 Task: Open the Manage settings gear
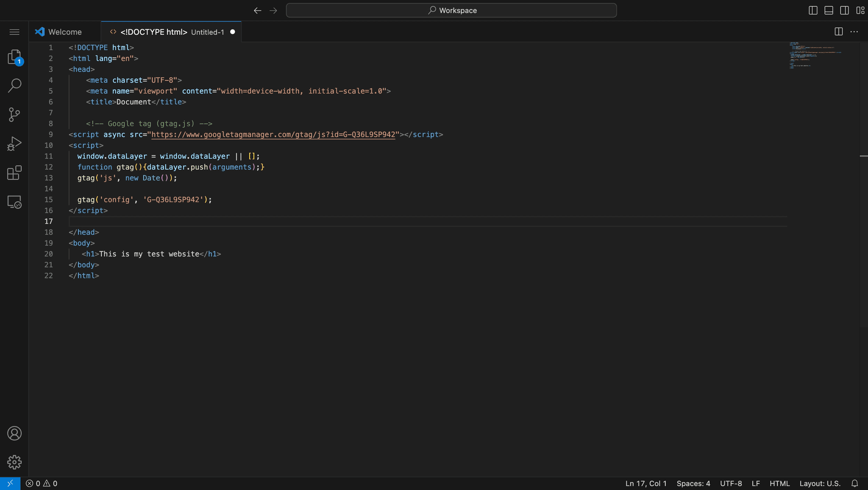(x=14, y=462)
